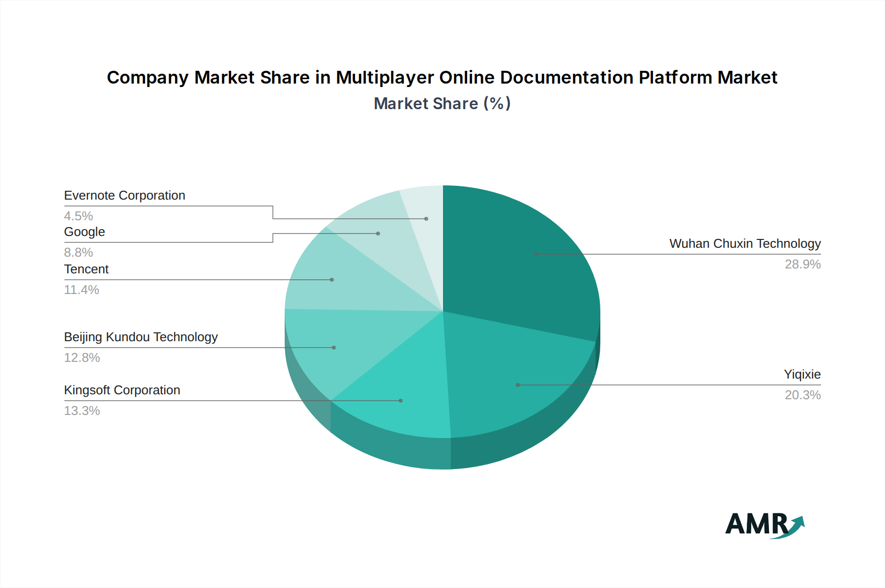Select the Wuhan Chuxin Technology pie slice

click(521, 261)
